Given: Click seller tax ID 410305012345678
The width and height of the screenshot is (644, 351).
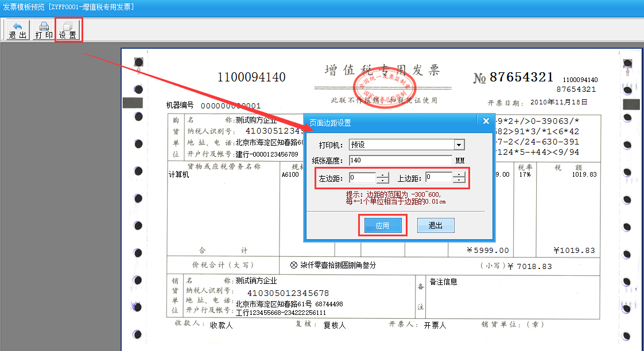Looking at the screenshot, I should click(x=288, y=293).
